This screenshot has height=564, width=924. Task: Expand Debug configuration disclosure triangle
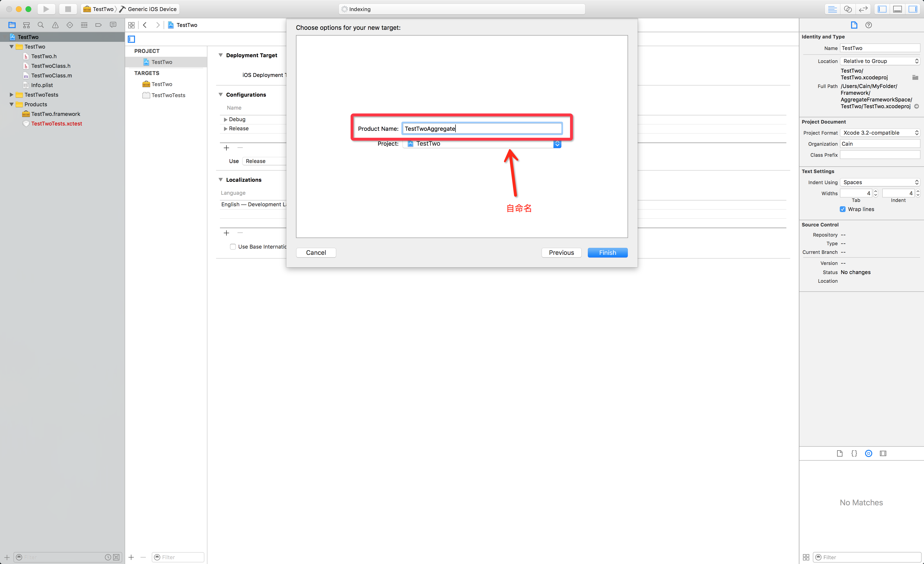225,119
